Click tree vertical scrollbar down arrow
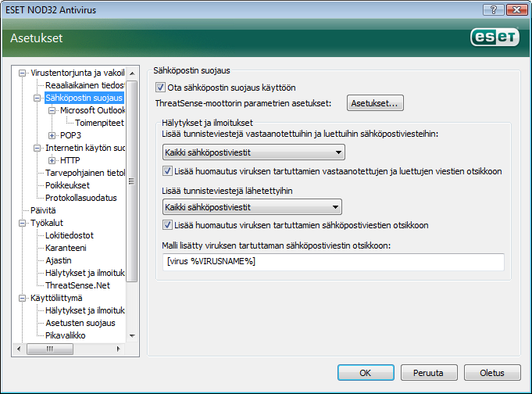 pos(132,336)
